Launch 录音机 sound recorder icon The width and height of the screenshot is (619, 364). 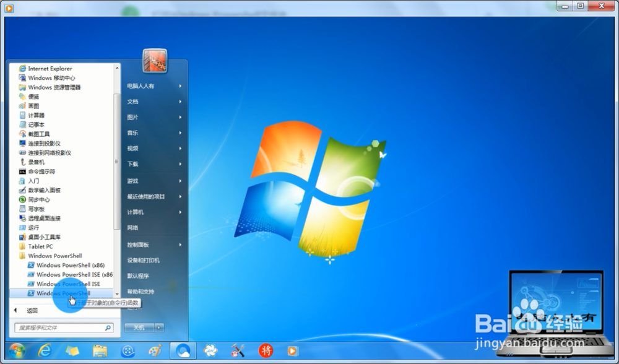coord(22,162)
